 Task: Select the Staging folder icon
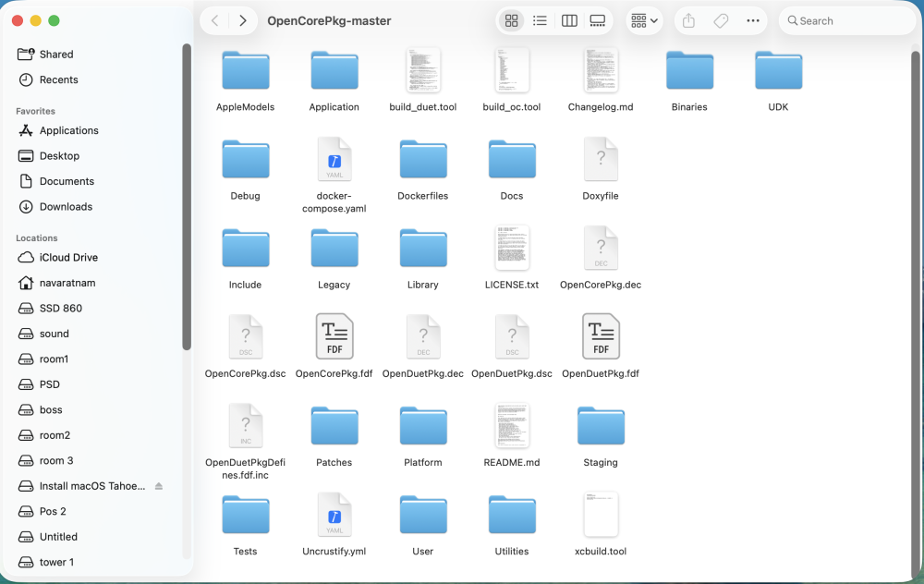tap(601, 426)
